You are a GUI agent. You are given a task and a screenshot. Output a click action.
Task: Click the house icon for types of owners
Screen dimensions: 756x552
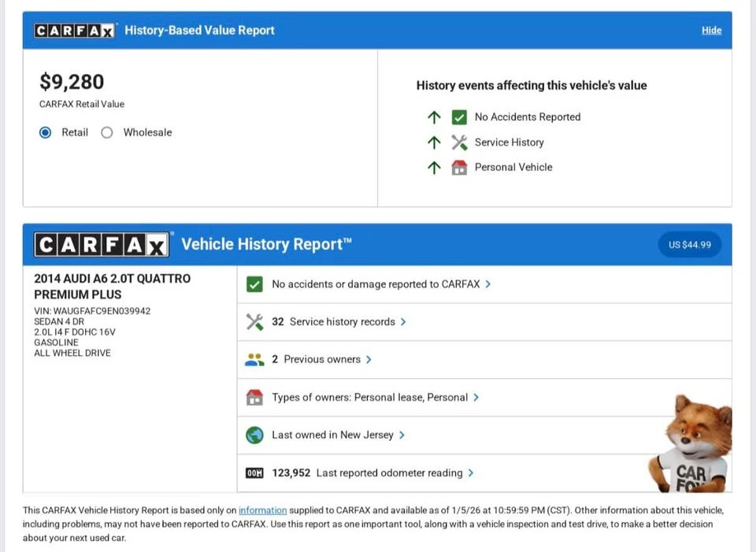tap(254, 397)
